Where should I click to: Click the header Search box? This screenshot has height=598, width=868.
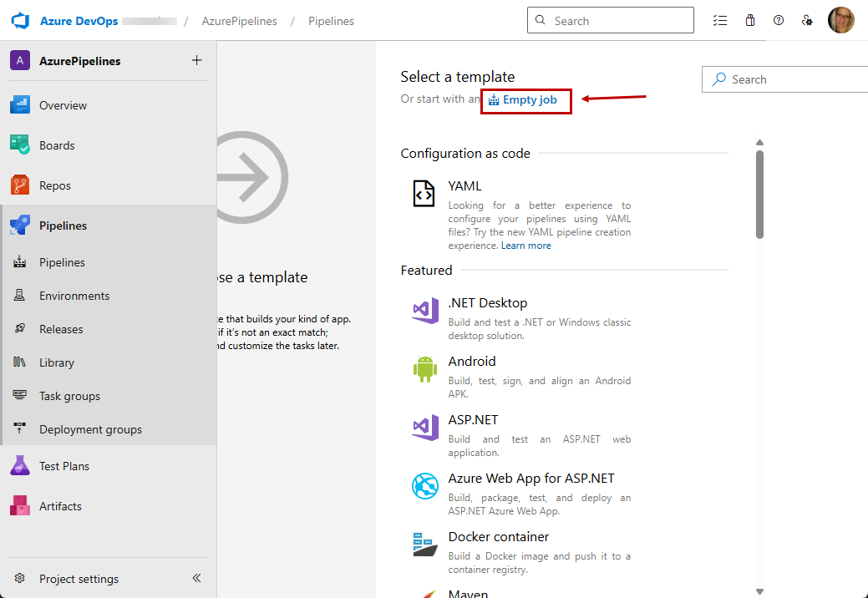coord(611,21)
